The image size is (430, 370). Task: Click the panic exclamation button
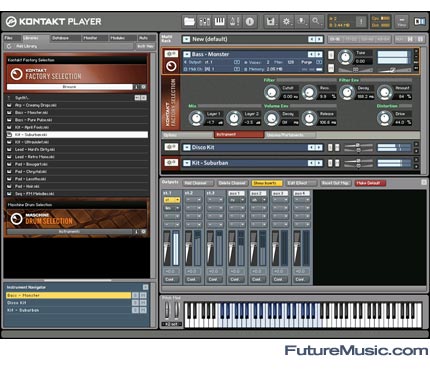361,22
